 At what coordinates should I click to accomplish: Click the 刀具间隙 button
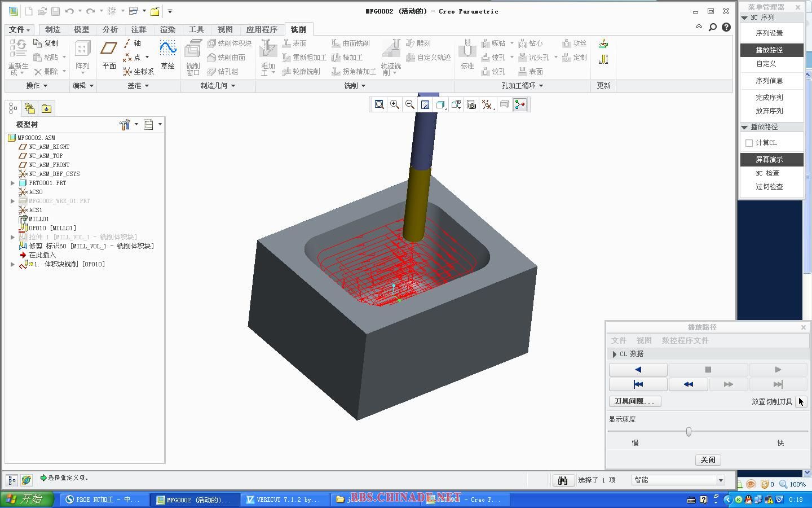pos(635,401)
